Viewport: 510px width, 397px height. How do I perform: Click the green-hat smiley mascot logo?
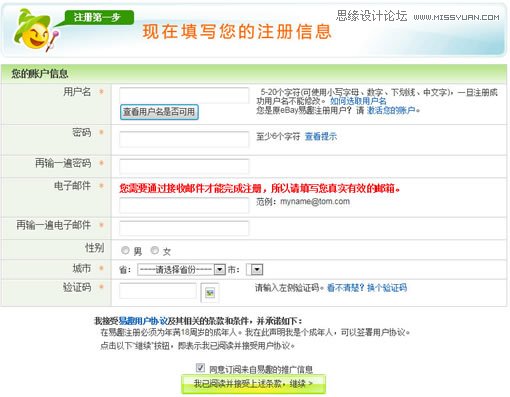click(35, 31)
